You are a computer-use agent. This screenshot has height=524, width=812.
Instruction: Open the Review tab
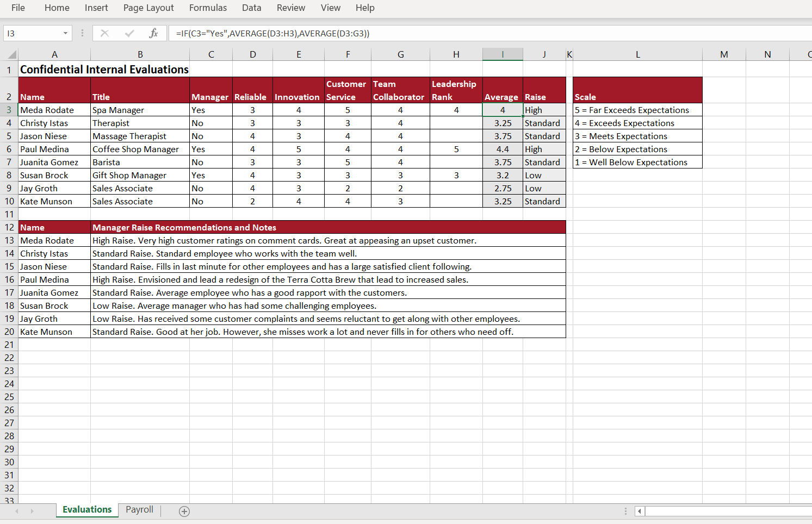point(291,8)
